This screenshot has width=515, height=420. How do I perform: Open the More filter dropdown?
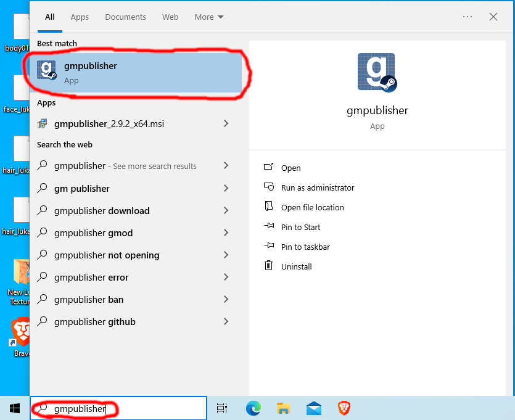[x=209, y=17]
